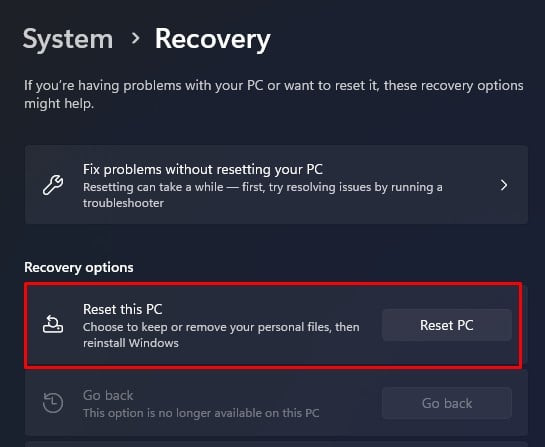Select the Reset this PC title text

(x=123, y=309)
